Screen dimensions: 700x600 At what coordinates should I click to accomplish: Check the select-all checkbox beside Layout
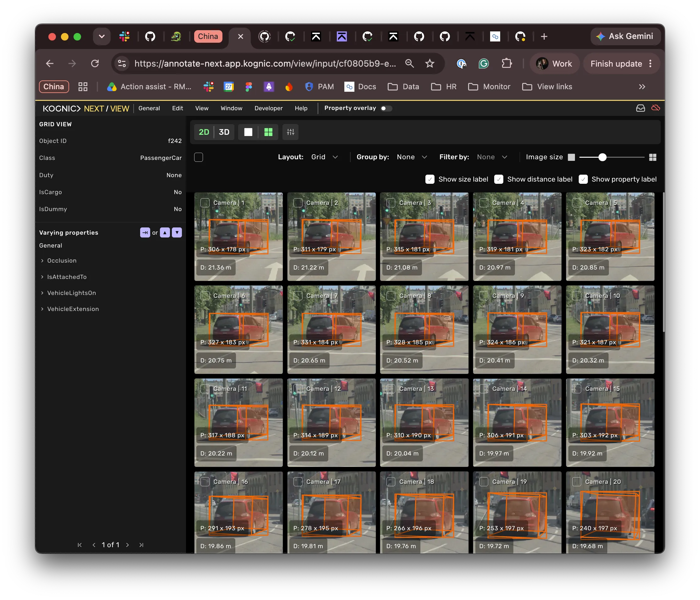pyautogui.click(x=199, y=157)
